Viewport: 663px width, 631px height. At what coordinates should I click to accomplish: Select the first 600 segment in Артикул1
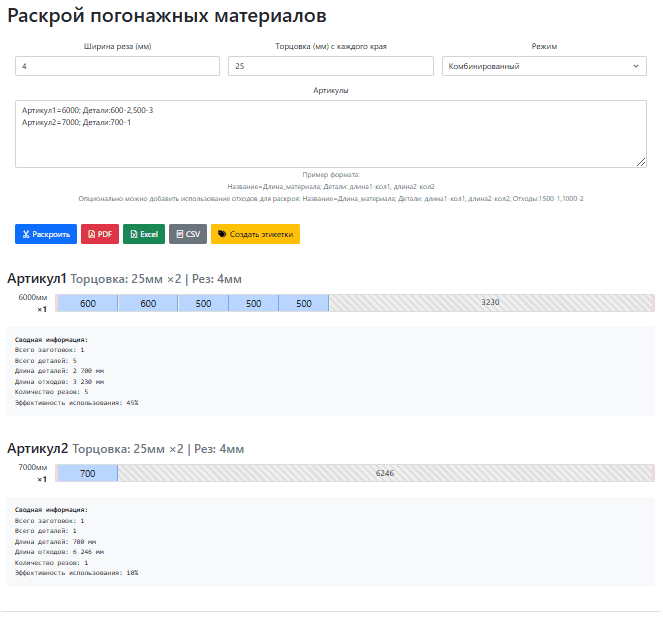pos(88,303)
